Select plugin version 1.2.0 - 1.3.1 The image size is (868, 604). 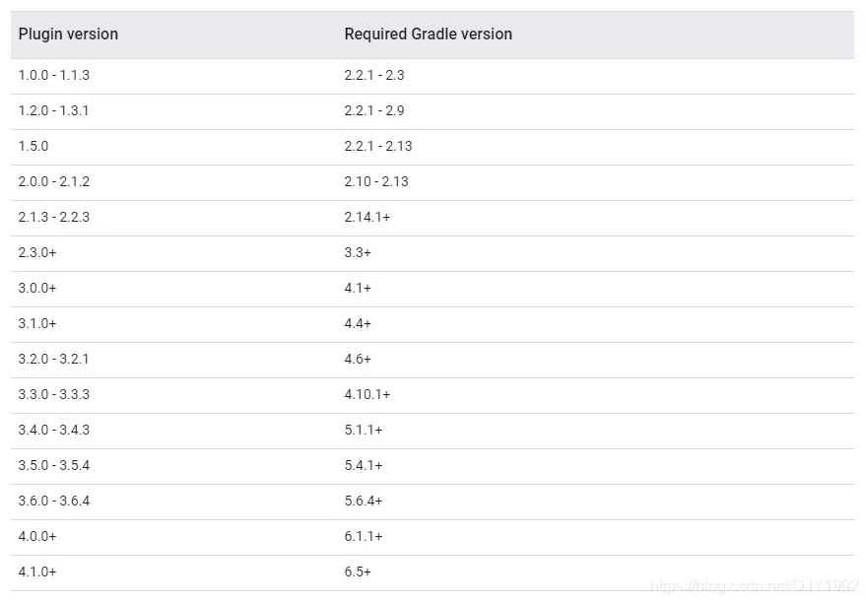click(53, 111)
